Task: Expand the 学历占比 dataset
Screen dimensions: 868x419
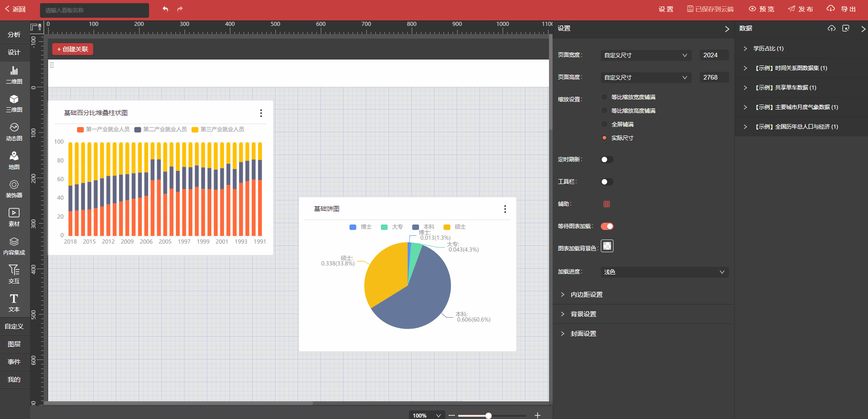Action: [768, 49]
